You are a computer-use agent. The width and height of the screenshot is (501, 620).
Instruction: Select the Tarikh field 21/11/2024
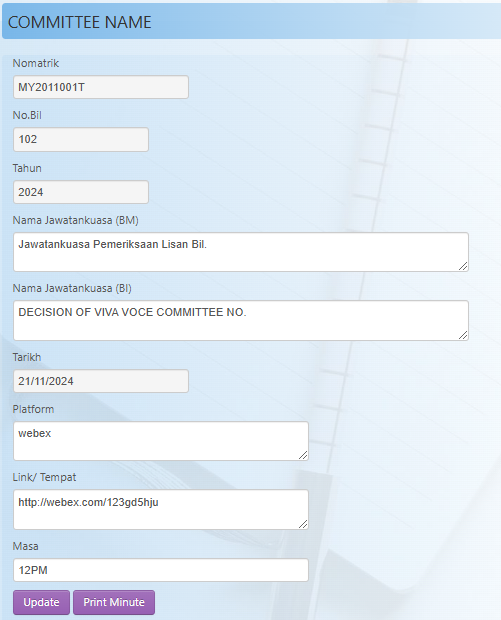click(101, 381)
